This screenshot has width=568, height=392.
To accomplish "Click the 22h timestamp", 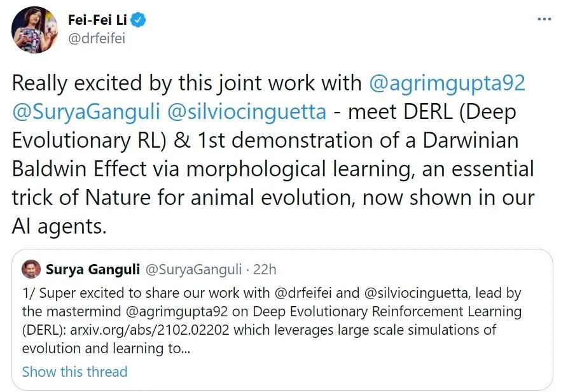I will pos(265,270).
